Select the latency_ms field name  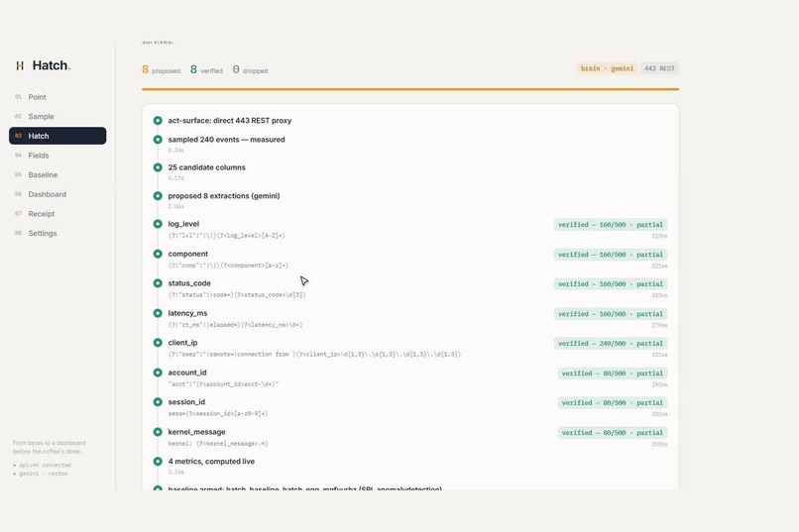pyautogui.click(x=187, y=313)
